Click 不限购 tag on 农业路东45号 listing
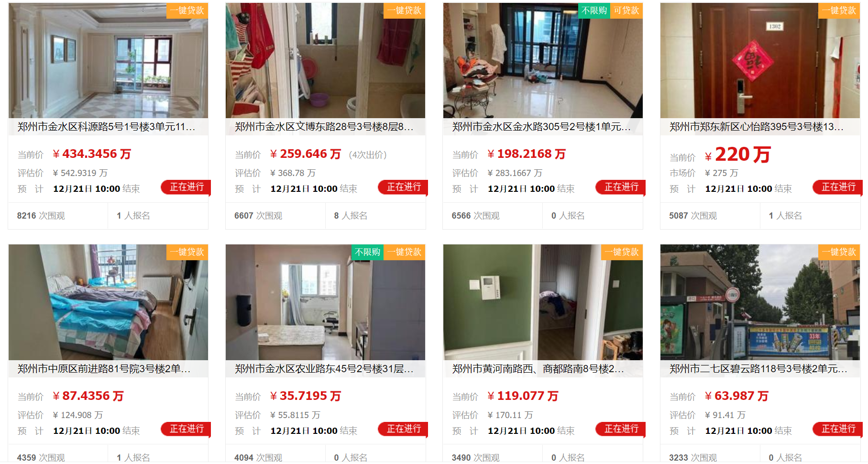 point(367,252)
